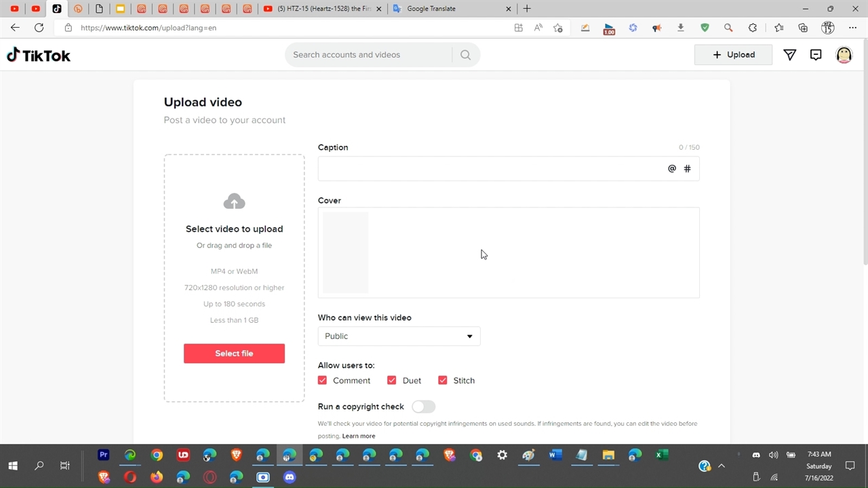Uncheck the Stitch checkbox
Screen dimensions: 868x488
click(x=443, y=380)
